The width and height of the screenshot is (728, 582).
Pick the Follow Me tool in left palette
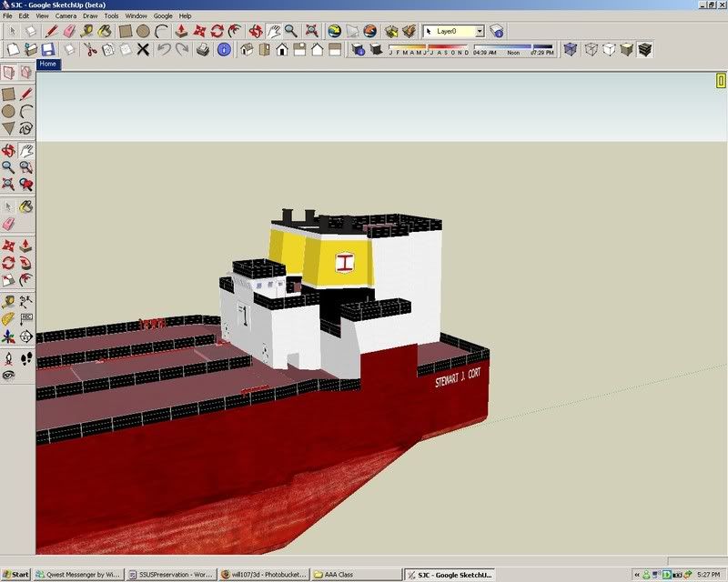[x=26, y=263]
